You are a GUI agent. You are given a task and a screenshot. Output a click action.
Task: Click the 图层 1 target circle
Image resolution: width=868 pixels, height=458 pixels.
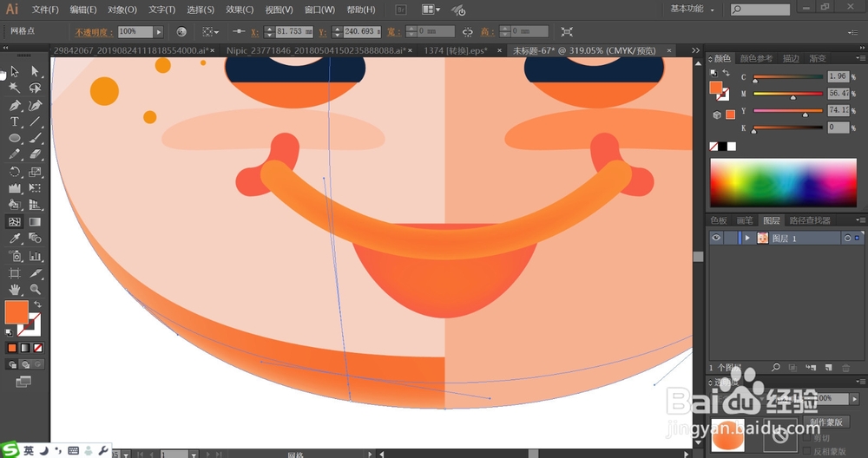[847, 238]
